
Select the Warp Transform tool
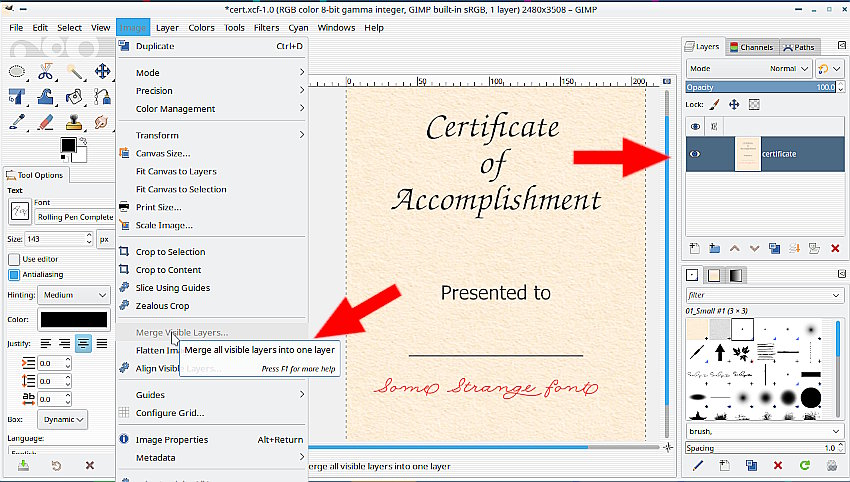click(x=46, y=97)
